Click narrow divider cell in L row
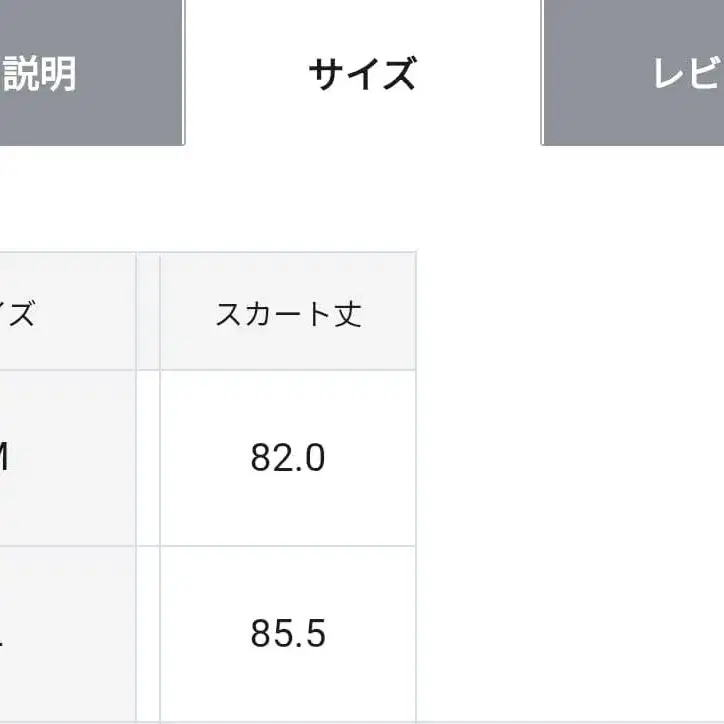The image size is (724, 724). pos(148,634)
